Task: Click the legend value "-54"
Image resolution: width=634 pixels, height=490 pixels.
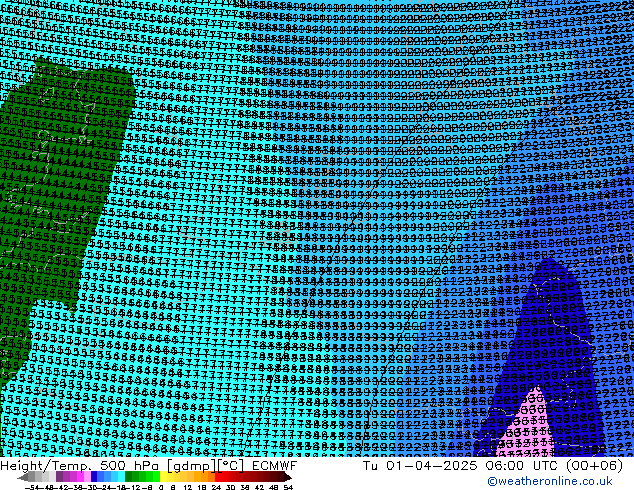Action: coord(32,487)
